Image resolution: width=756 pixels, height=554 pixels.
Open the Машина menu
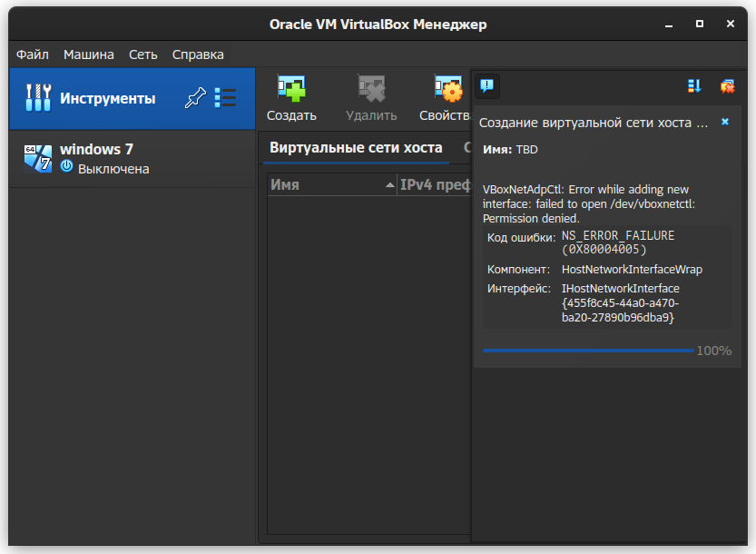(89, 54)
